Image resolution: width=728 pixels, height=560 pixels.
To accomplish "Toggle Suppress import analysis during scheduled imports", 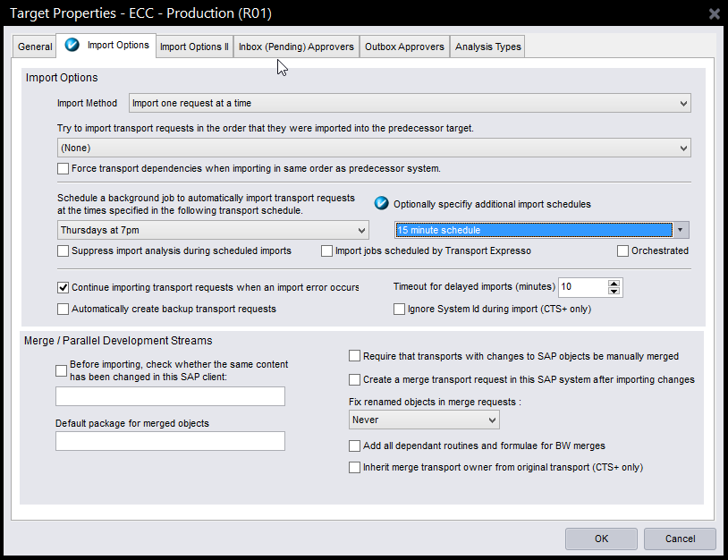I will click(x=63, y=251).
